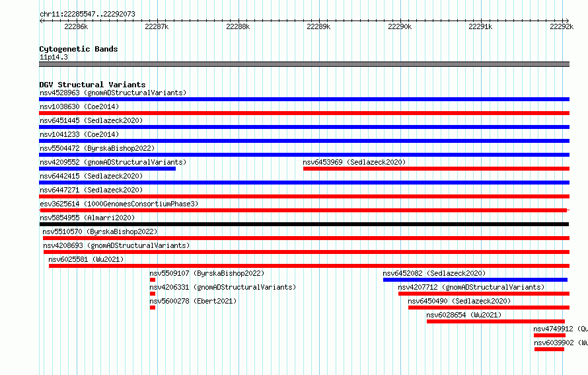The image size is (588, 375).
Task: Open nsv6453969 (Sedlazeck2020) label
Action: (354, 162)
